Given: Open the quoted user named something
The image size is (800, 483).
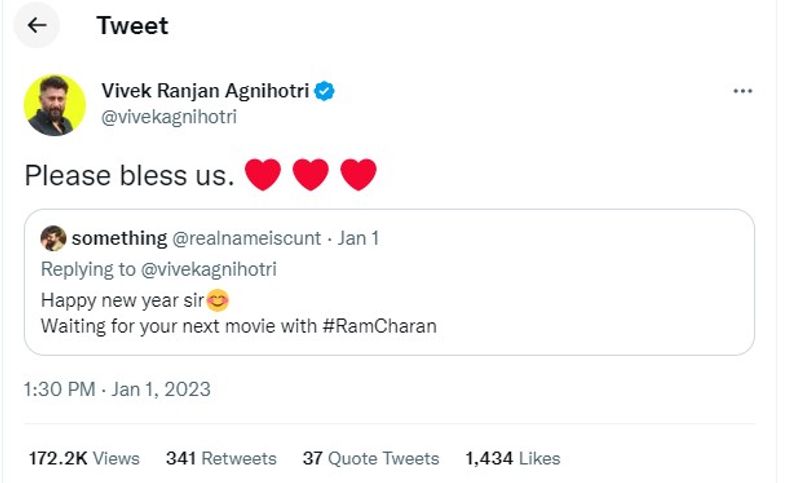Looking at the screenshot, I should (119, 238).
